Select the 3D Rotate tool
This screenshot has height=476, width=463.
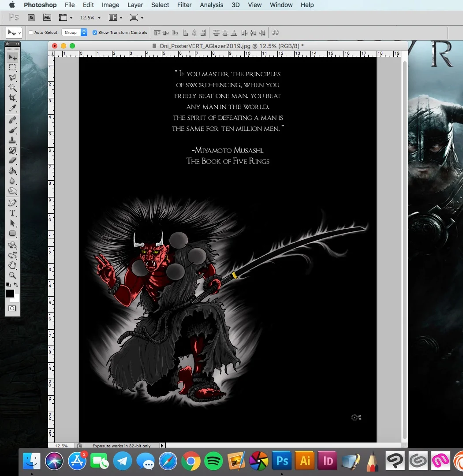tap(12, 245)
